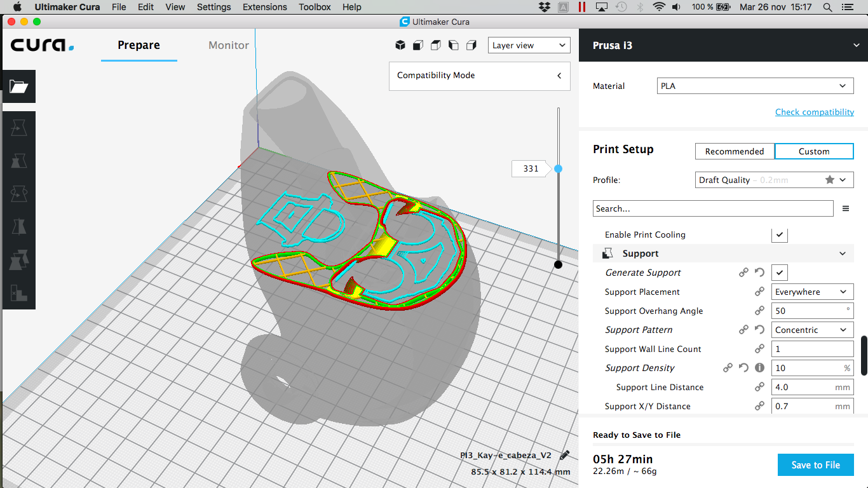The image size is (868, 488).
Task: Select the Scale tool in left toolbar
Action: [18, 161]
